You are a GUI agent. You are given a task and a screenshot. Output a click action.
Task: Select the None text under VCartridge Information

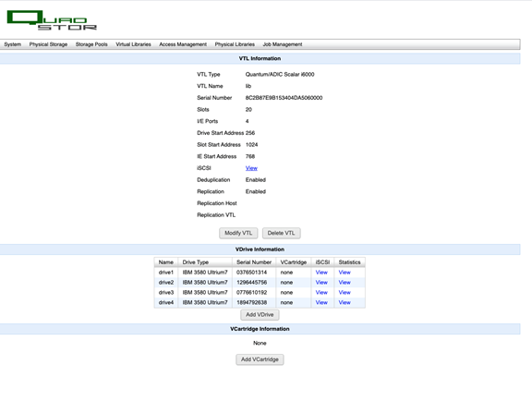pyautogui.click(x=260, y=344)
